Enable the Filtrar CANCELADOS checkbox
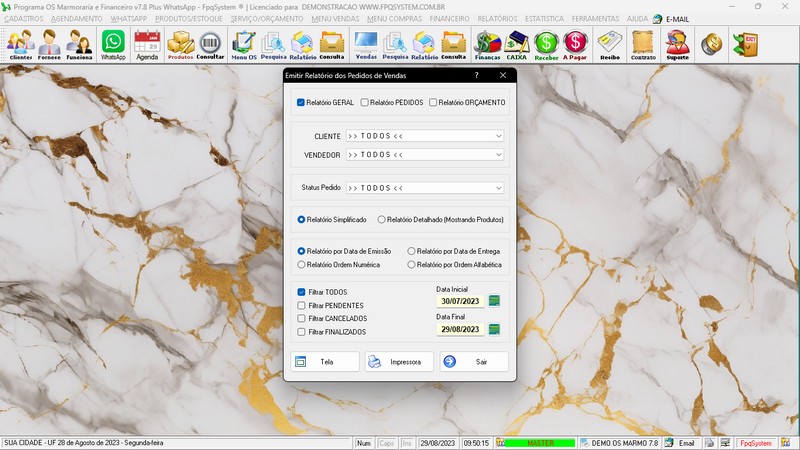The height and width of the screenshot is (450, 800). point(301,318)
